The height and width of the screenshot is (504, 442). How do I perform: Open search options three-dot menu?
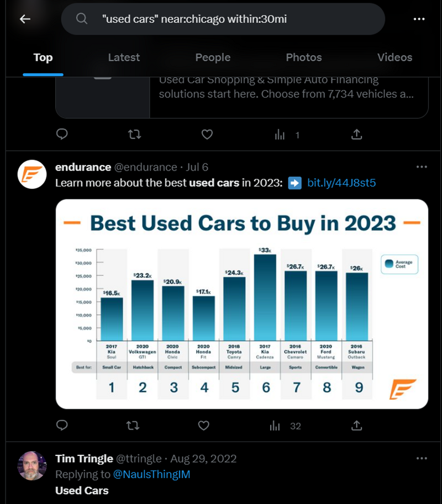click(419, 19)
